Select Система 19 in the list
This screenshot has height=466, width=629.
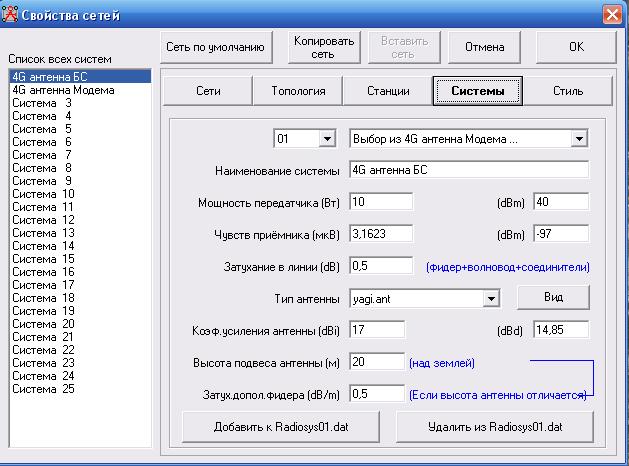pos(80,311)
